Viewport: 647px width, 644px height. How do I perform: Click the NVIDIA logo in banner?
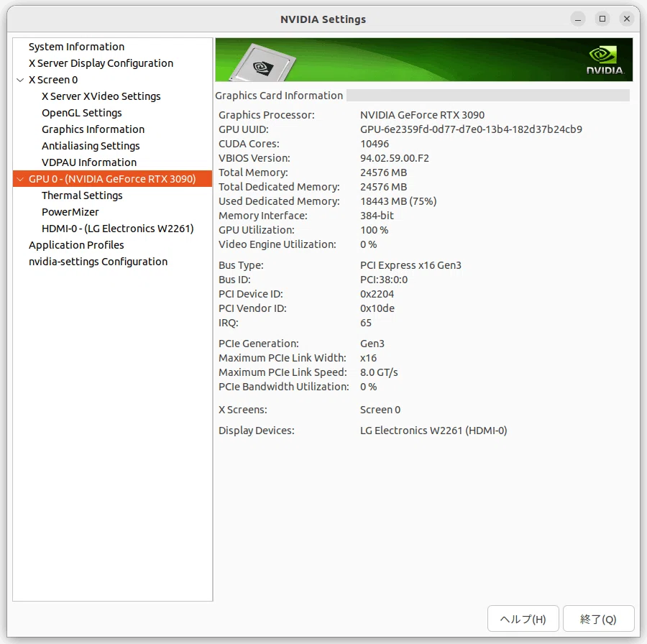click(x=605, y=60)
